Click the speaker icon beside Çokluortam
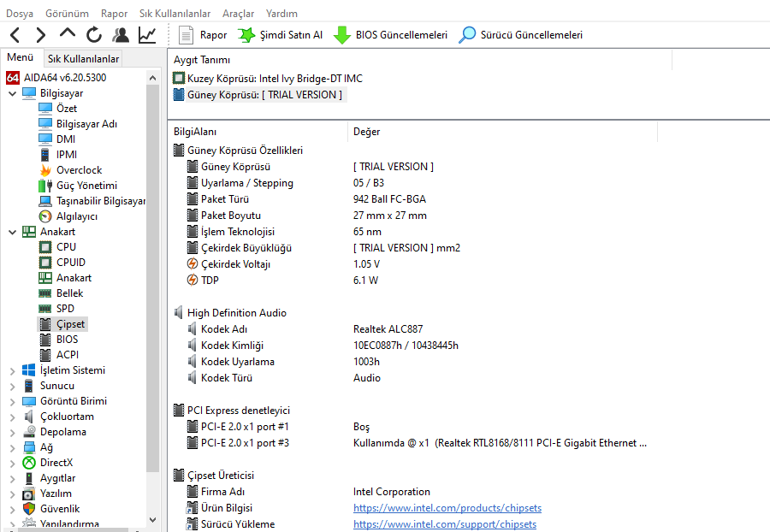 click(x=29, y=417)
